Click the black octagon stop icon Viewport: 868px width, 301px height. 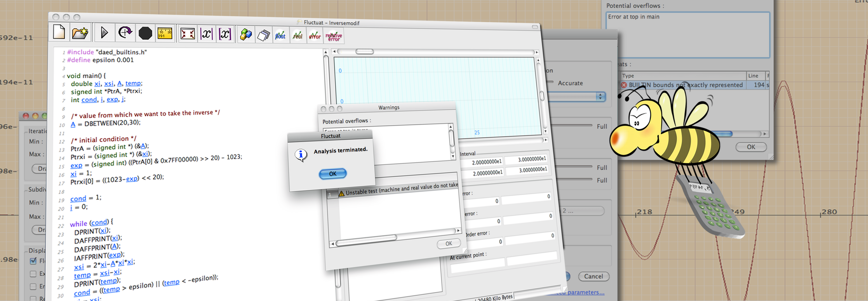pyautogui.click(x=145, y=33)
